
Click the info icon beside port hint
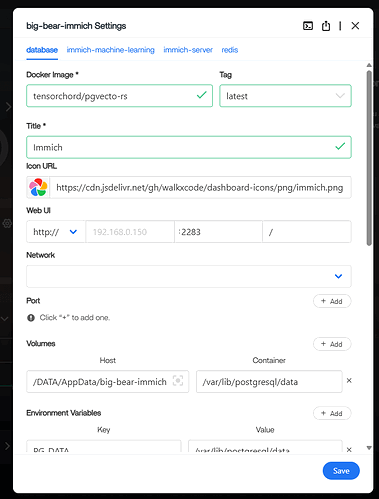click(31, 318)
